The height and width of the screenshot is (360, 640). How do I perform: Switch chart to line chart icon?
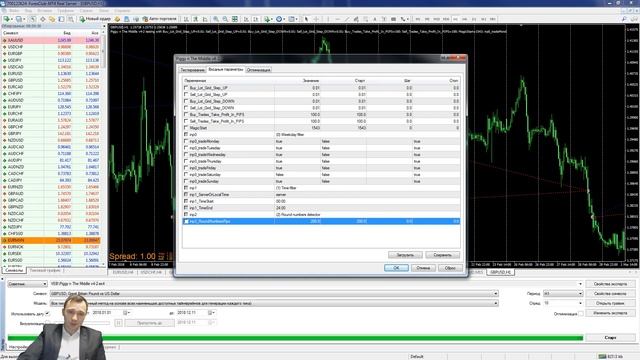[205, 19]
